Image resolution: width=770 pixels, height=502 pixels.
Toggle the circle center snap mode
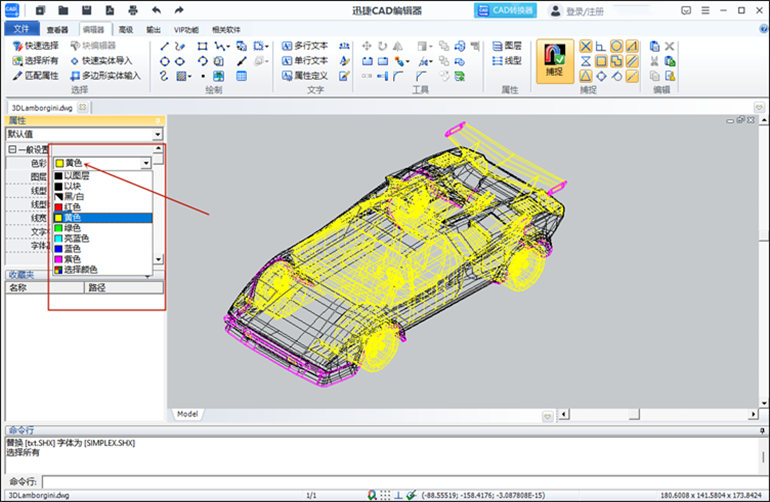[x=616, y=46]
